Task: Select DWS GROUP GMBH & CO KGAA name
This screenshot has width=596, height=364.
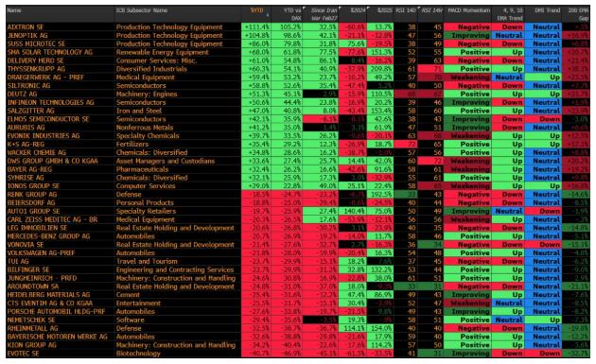Action: point(52,161)
